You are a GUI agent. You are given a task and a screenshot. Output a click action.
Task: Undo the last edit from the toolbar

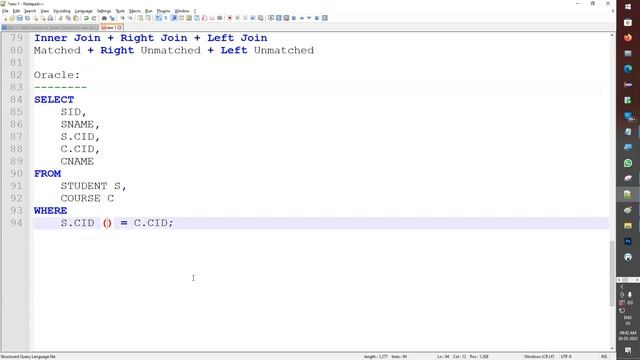86,18
